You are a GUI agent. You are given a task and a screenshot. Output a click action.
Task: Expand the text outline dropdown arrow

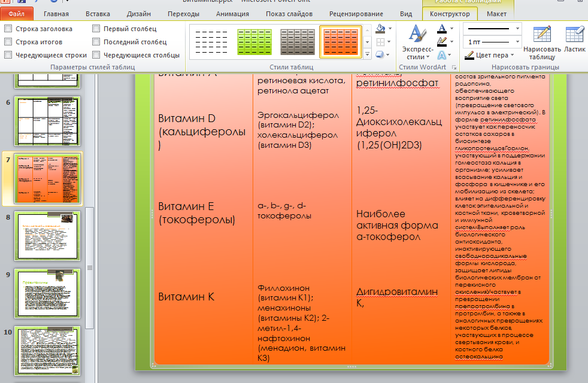click(451, 42)
